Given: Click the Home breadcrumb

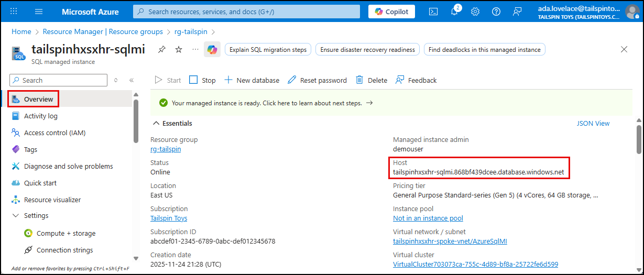Looking at the screenshot, I should 21,32.
